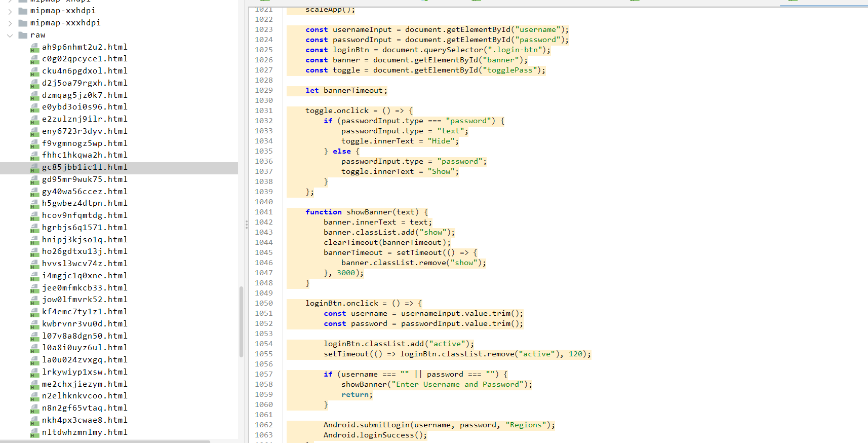The width and height of the screenshot is (868, 443).
Task: Click the file icon beside fhhc1hkqwa2h.html
Action: [x=34, y=156]
